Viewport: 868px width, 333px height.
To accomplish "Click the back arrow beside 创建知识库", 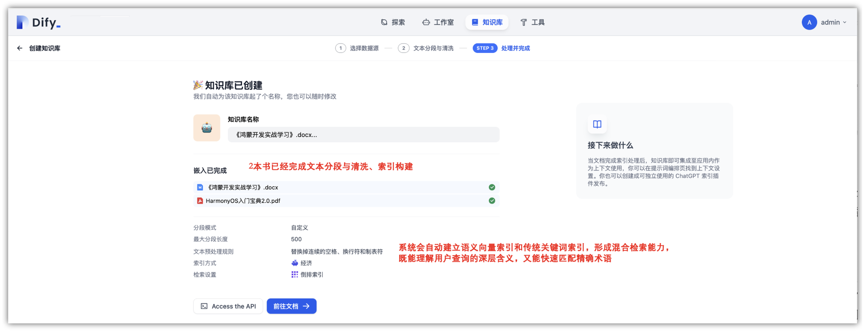I will (20, 48).
